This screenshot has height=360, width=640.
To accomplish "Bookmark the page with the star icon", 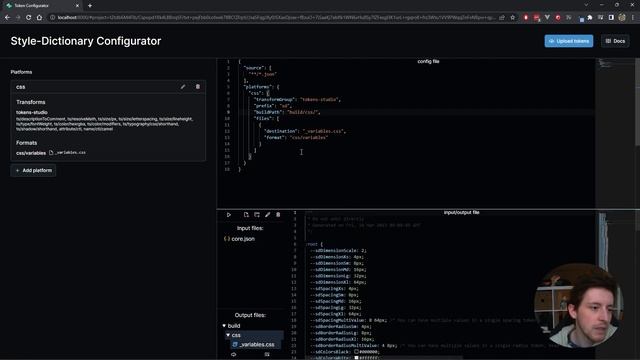I will point(513,18).
